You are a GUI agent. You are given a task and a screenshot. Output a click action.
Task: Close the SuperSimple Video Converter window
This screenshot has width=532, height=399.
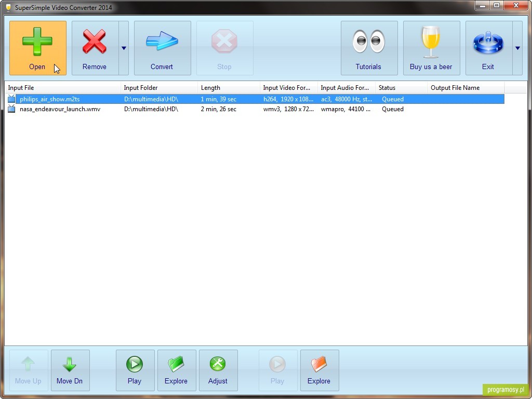click(x=516, y=5)
